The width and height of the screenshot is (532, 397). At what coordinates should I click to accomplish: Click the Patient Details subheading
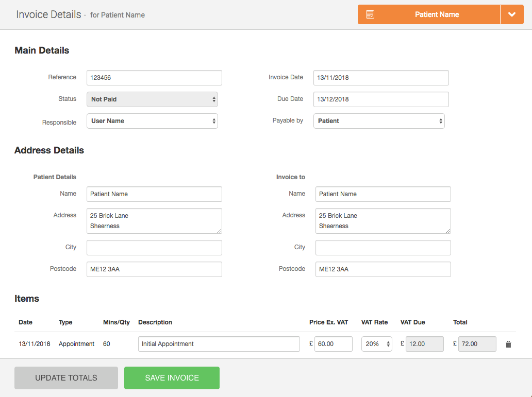coord(55,177)
